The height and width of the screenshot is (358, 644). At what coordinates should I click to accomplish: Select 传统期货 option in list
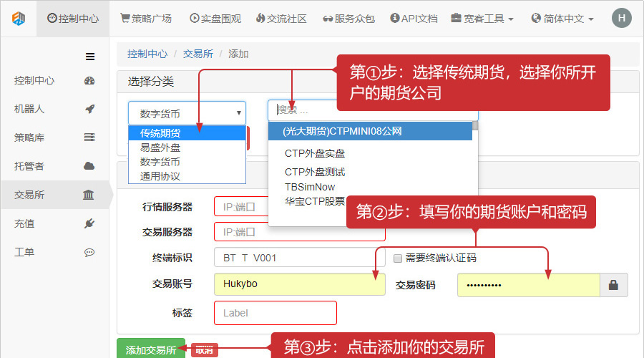point(160,132)
